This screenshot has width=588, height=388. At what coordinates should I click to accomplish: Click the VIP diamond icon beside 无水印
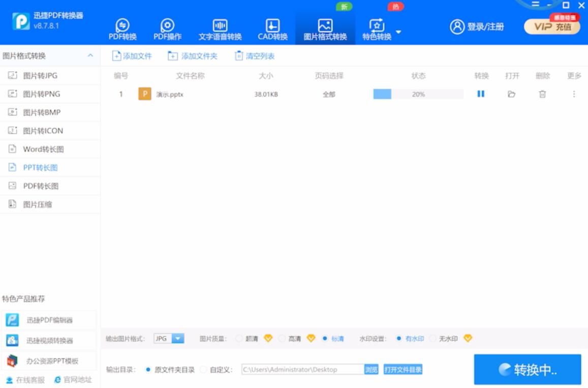point(468,339)
